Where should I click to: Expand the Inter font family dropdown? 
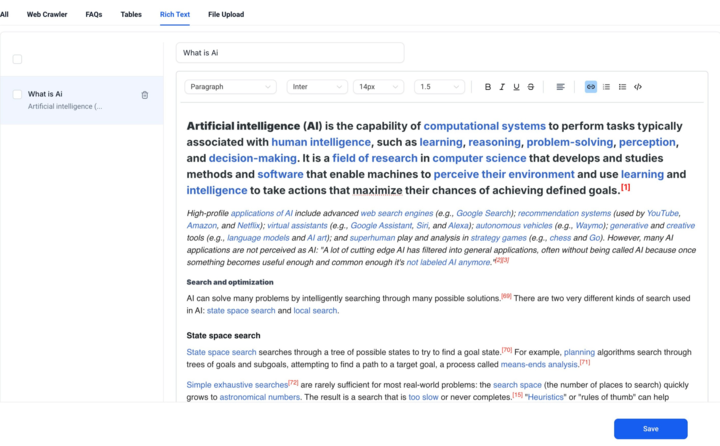(x=317, y=87)
